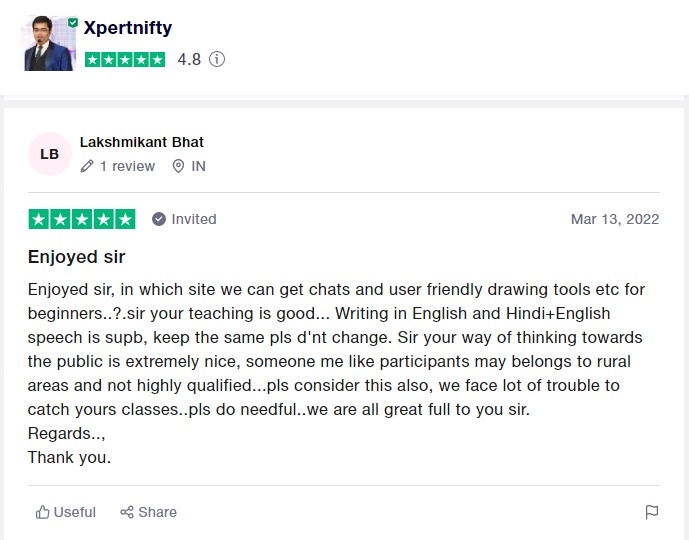Click the pencil review-count icon
Screen dimensions: 689x540
87,166
